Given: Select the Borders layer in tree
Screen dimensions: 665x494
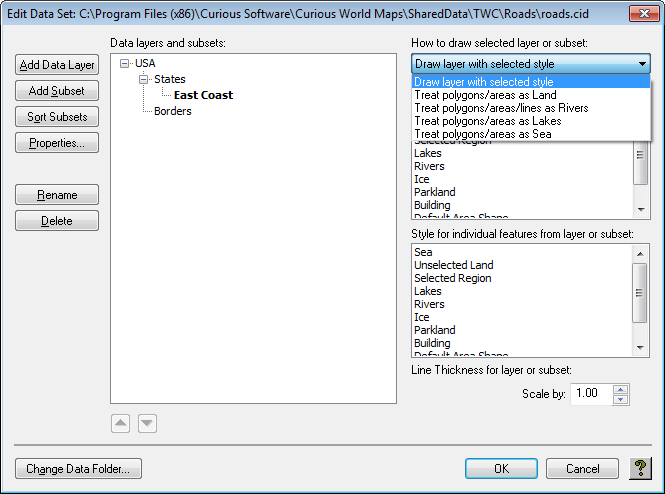Looking at the screenshot, I should (x=173, y=111).
